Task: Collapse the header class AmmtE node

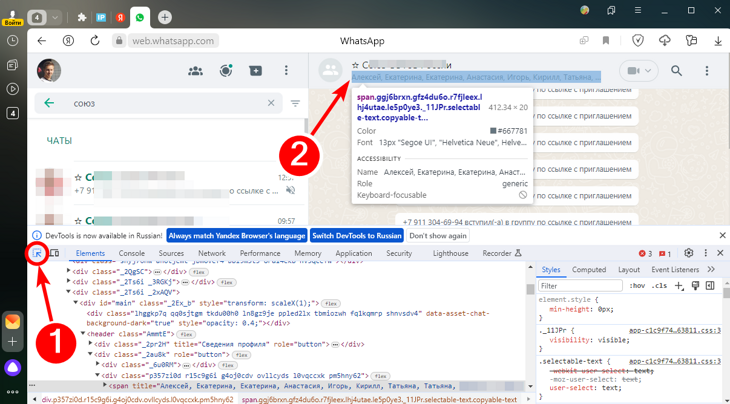Action: click(x=83, y=334)
